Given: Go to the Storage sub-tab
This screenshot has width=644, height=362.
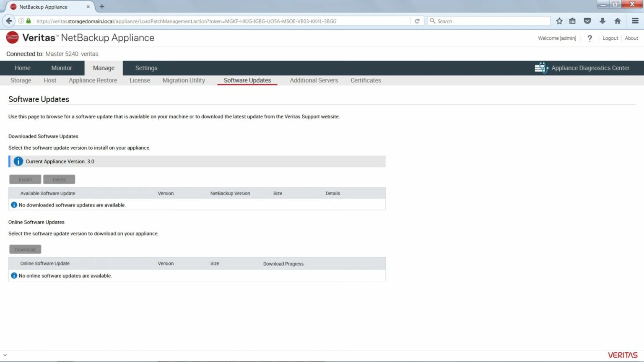Looking at the screenshot, I should 21,80.
